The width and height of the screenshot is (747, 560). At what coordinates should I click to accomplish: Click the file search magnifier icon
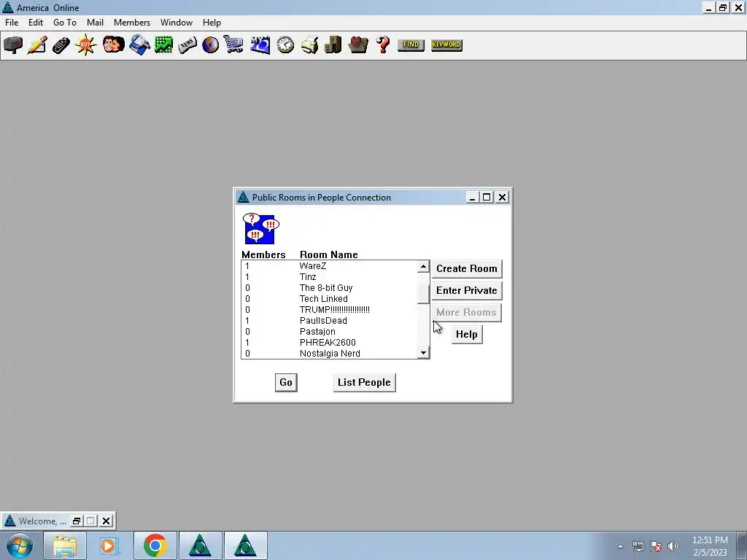point(139,44)
